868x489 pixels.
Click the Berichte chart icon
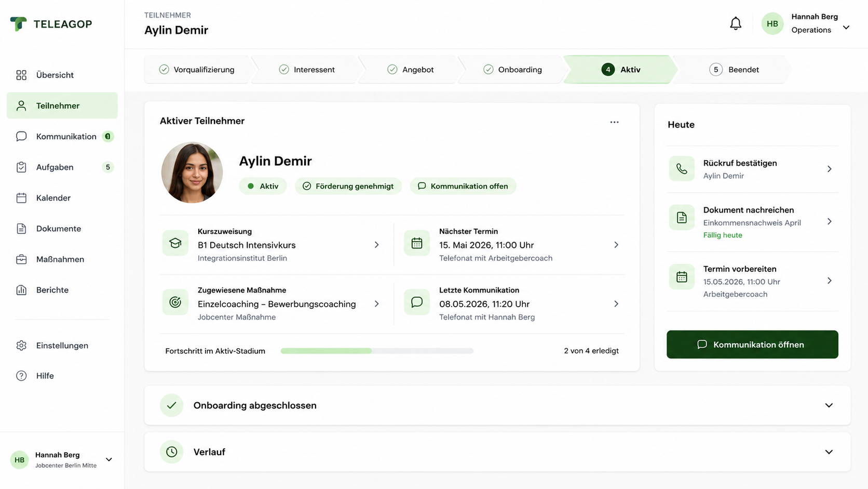[21, 290]
